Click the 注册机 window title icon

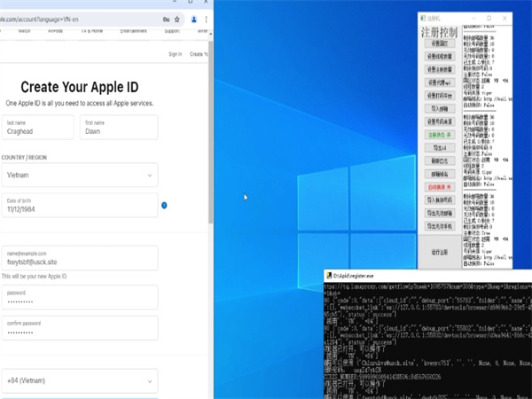423,18
